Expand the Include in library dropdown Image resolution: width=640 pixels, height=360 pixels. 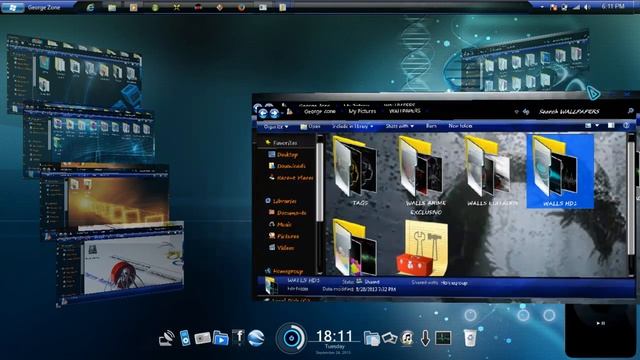352,127
